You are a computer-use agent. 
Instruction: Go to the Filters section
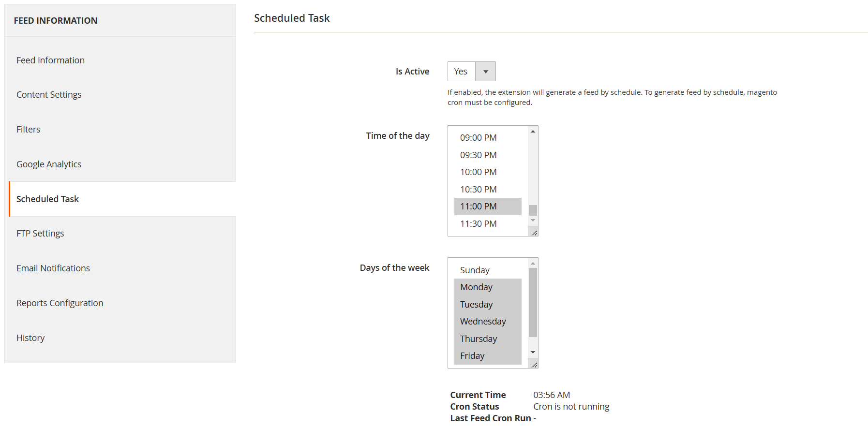point(29,130)
